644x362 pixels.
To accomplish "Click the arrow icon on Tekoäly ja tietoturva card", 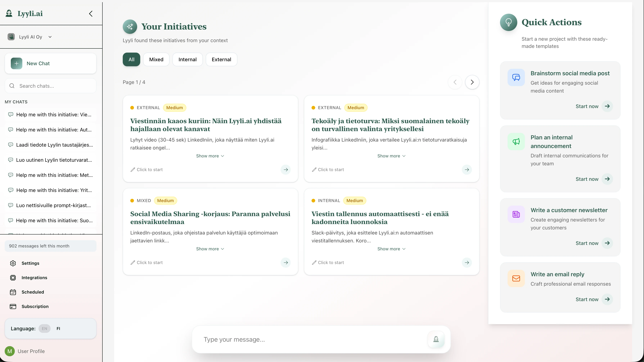I will click(x=467, y=170).
